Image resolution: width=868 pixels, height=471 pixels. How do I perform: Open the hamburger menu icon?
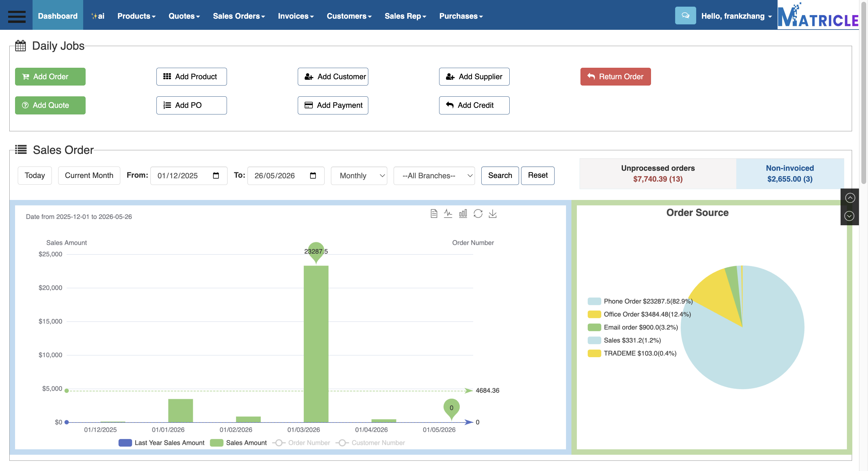click(x=17, y=16)
